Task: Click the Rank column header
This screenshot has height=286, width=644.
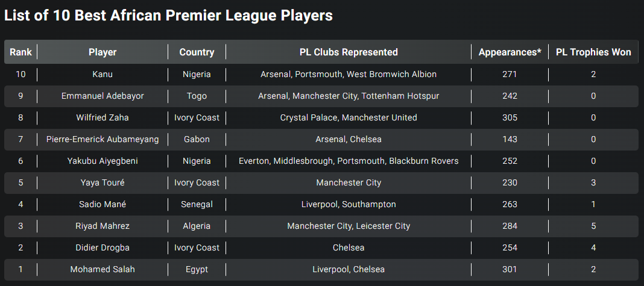Action: (x=21, y=52)
